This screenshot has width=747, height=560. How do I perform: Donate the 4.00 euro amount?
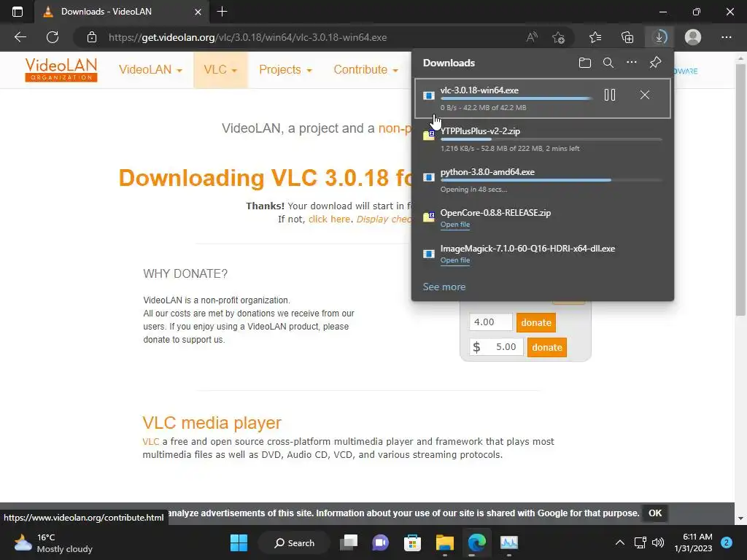[x=536, y=322]
